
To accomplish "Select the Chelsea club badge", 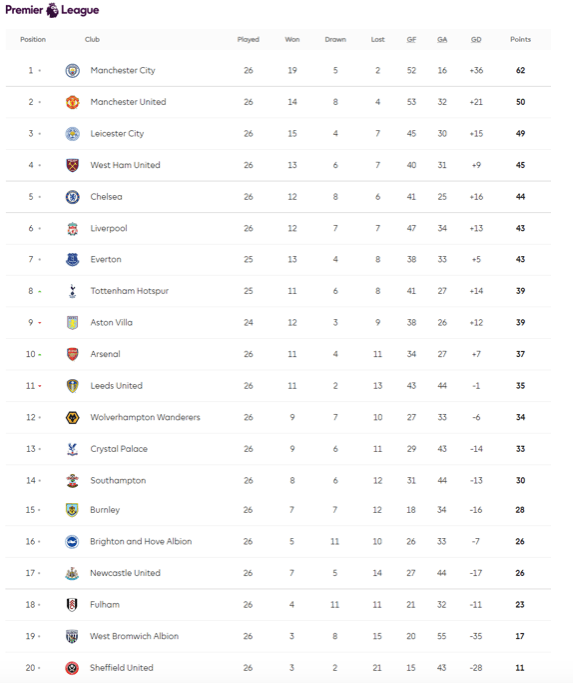I will pyautogui.click(x=72, y=197).
